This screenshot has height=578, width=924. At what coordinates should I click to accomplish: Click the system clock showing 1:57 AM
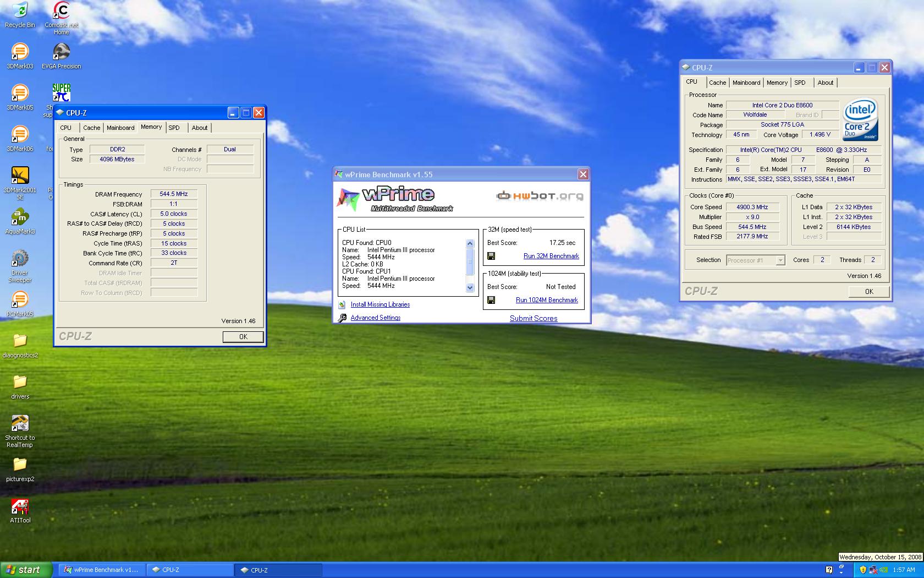904,570
